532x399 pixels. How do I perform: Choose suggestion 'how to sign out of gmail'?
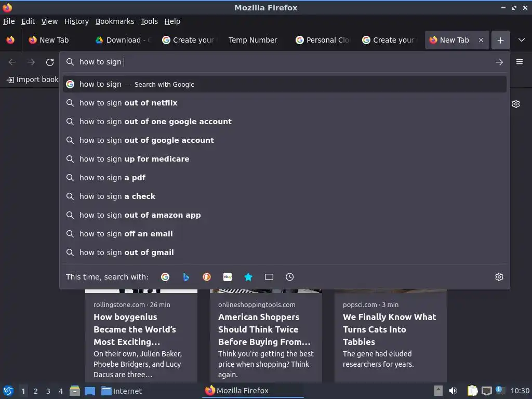[x=284, y=252]
